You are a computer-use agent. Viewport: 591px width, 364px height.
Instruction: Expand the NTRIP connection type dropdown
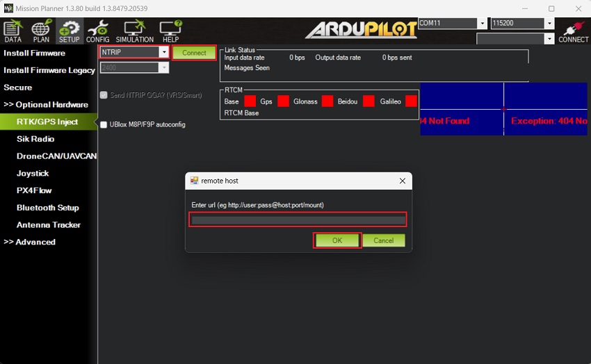coord(164,52)
